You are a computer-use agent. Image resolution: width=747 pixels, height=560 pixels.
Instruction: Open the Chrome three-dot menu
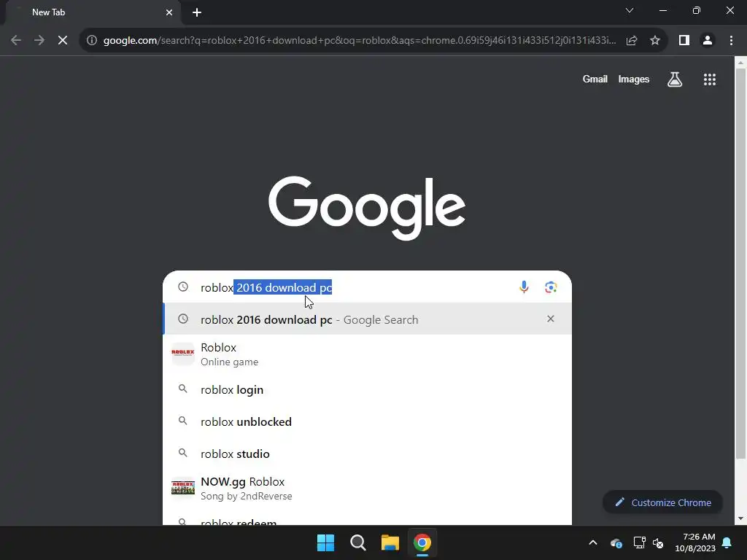tap(731, 41)
